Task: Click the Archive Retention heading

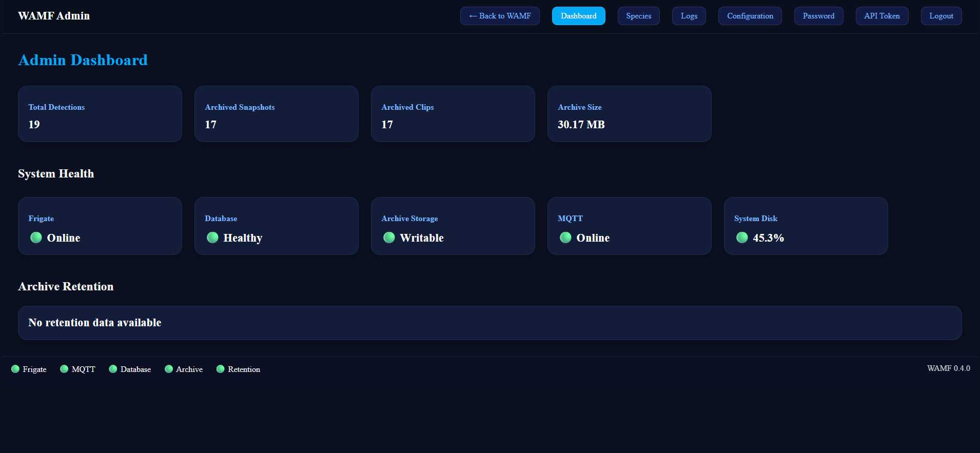Action: click(x=66, y=286)
